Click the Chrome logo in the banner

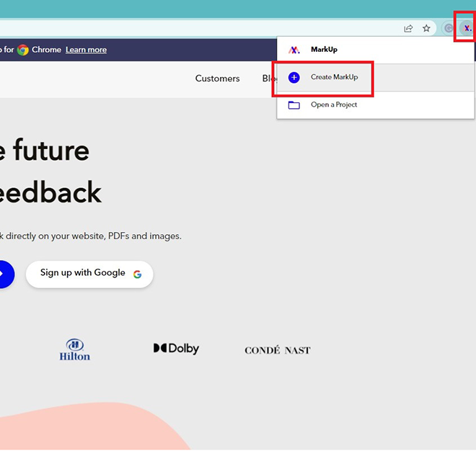23,50
